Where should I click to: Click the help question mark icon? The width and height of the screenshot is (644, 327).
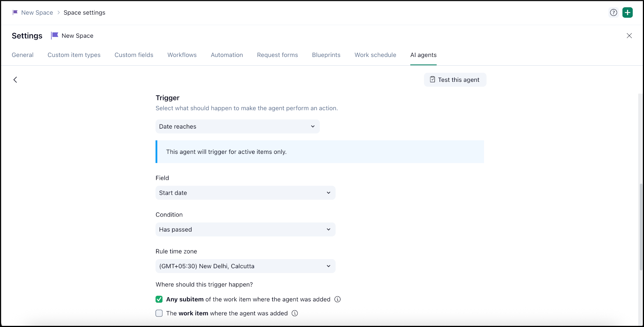point(613,12)
